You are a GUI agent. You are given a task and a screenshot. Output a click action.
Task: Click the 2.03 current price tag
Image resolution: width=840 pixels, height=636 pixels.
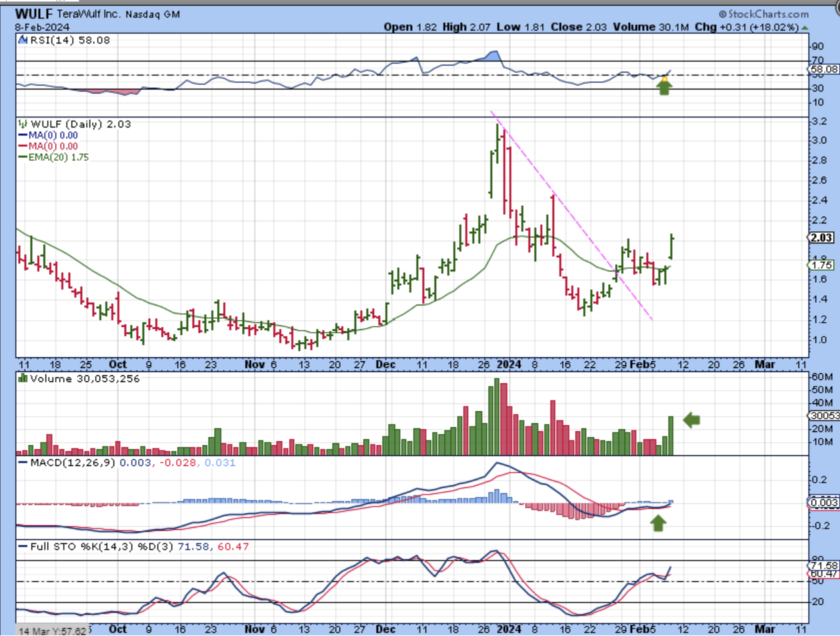[x=821, y=238]
